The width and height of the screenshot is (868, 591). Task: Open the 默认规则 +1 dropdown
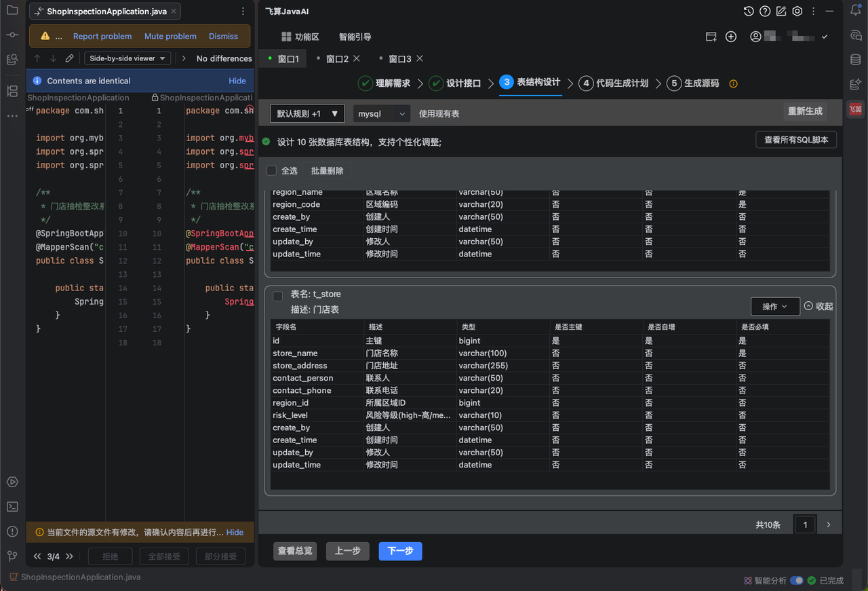coord(307,113)
